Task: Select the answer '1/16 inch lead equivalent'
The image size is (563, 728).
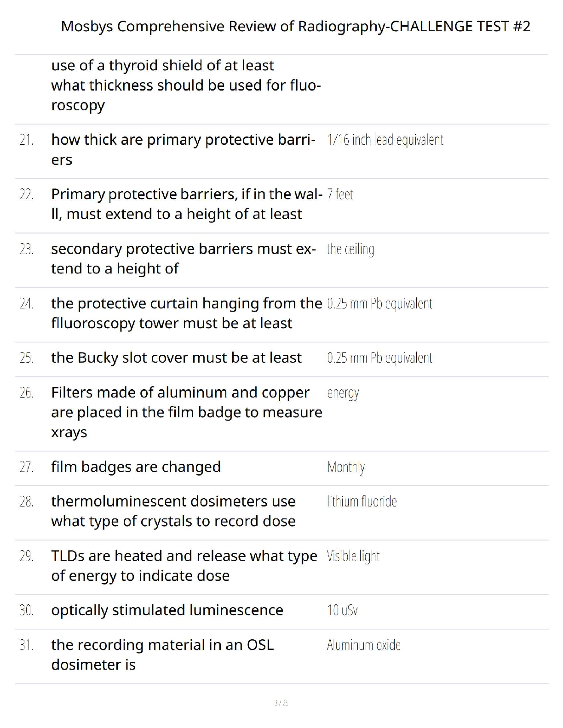Action: [385, 140]
